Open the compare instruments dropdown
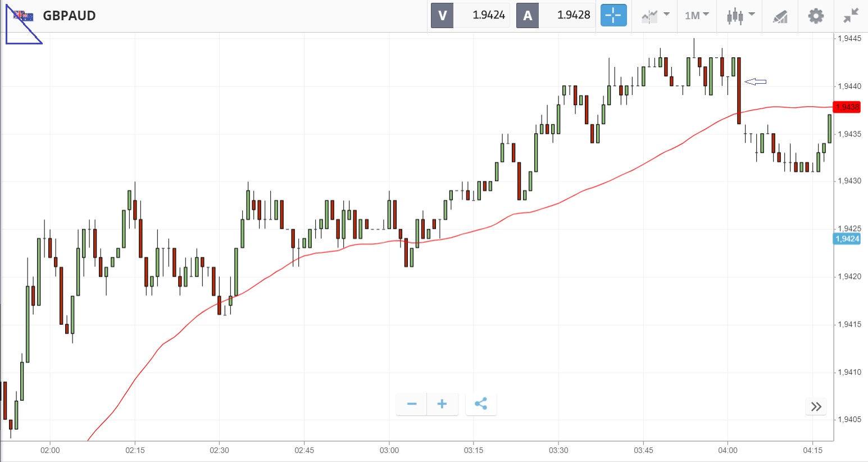The width and height of the screenshot is (868, 462). coord(655,16)
